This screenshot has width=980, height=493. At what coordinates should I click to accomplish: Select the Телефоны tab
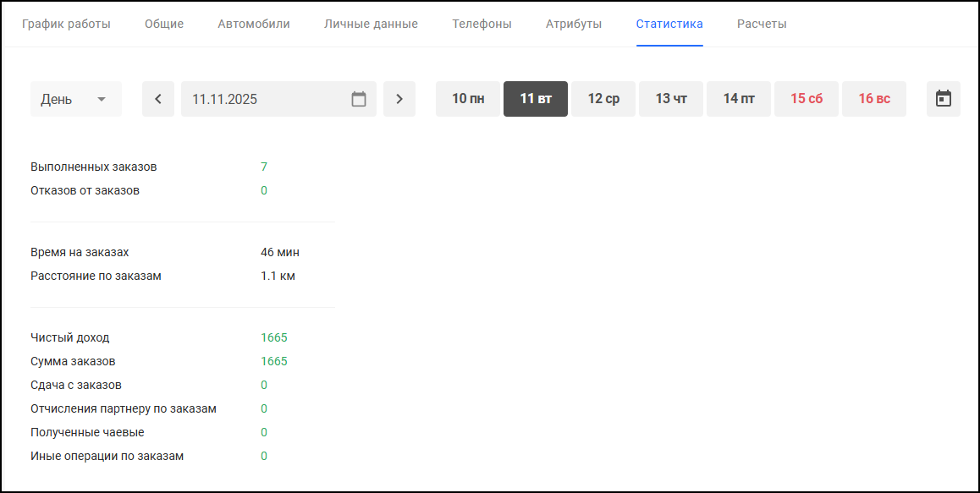(482, 24)
